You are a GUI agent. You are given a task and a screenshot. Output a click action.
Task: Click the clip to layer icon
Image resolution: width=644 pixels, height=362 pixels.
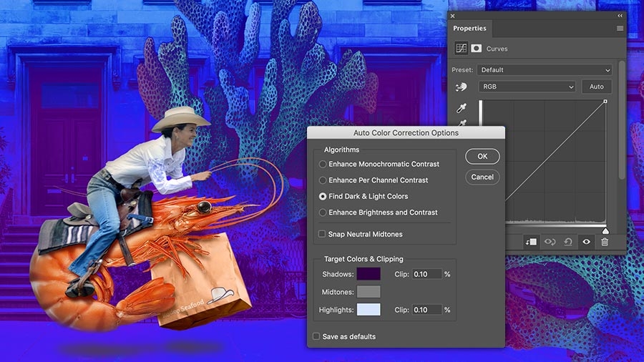pyautogui.click(x=531, y=242)
